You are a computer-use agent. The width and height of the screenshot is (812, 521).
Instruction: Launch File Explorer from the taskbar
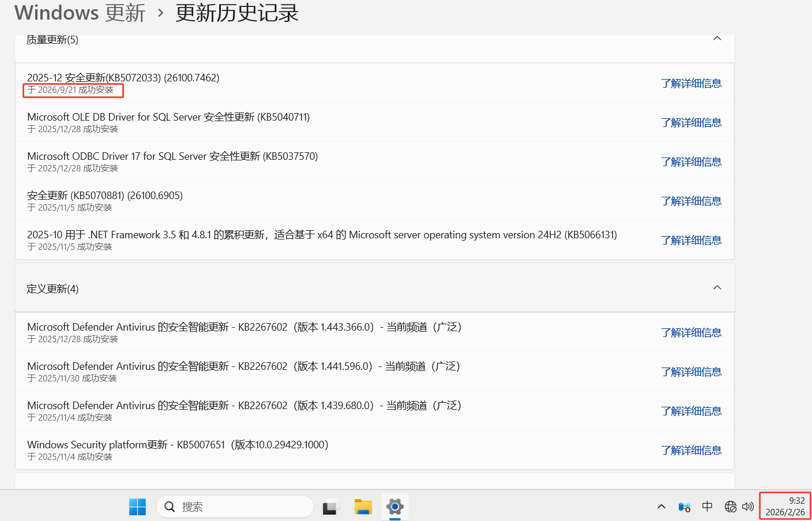363,507
